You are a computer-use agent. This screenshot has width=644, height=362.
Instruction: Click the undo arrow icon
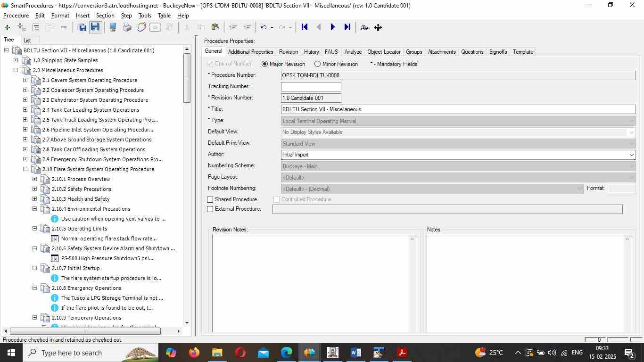264,27
